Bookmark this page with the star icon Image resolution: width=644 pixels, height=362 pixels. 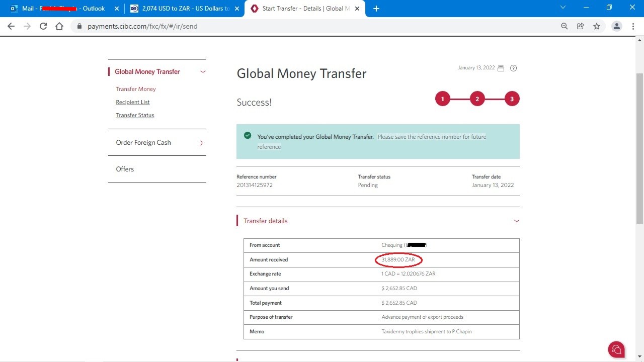(597, 26)
